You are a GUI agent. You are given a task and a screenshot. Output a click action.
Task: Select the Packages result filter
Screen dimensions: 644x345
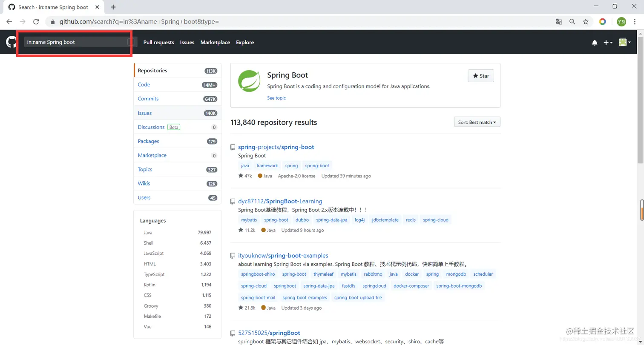coord(178,141)
